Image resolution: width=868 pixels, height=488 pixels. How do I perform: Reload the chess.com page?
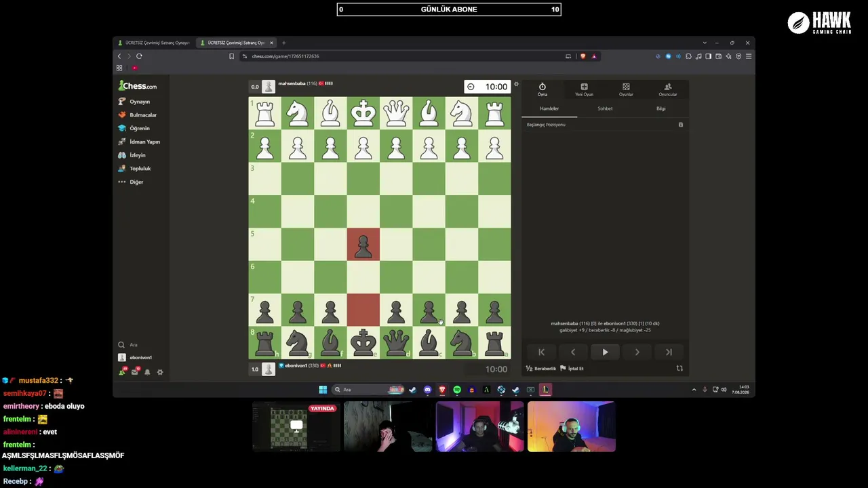tap(139, 56)
